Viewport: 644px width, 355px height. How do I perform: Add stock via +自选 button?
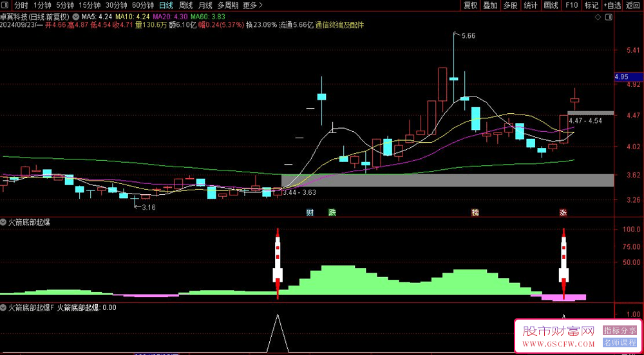point(612,5)
